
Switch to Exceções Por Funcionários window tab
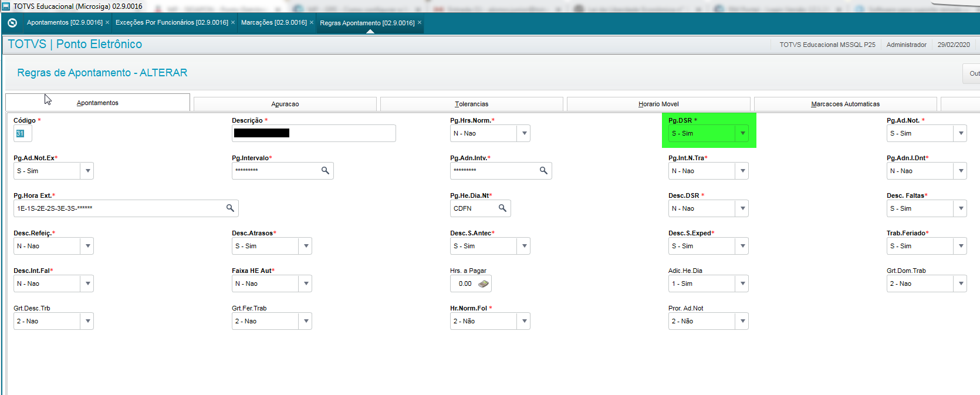pos(172,22)
